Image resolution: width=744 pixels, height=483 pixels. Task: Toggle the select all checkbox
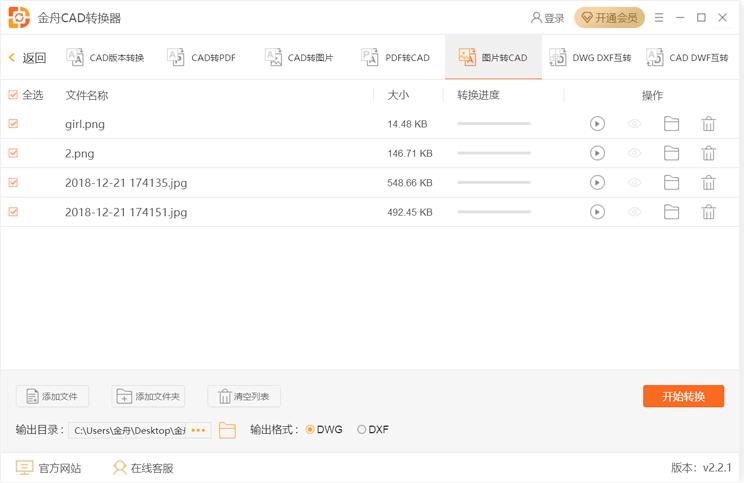13,95
